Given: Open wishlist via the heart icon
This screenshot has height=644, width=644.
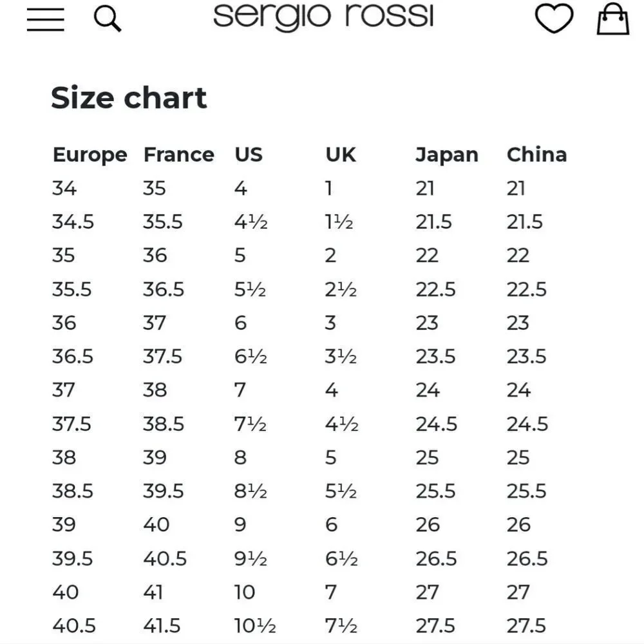Looking at the screenshot, I should coord(554,18).
